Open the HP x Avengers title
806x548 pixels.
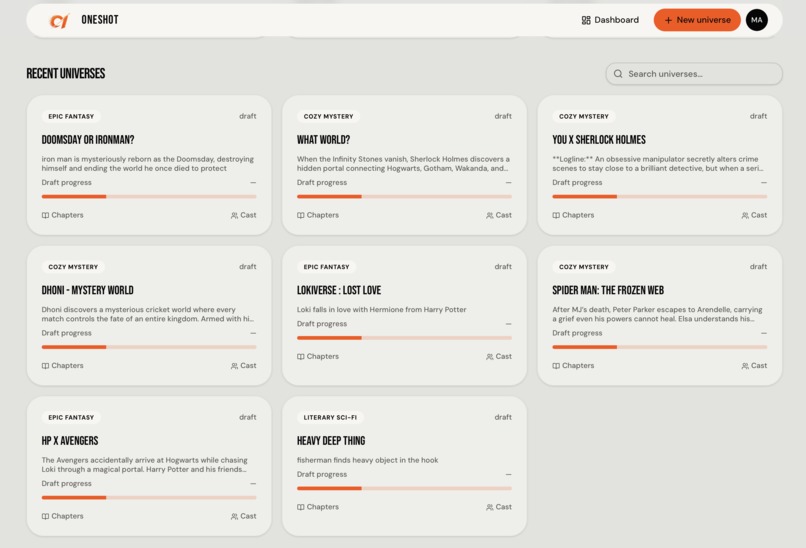(70, 441)
